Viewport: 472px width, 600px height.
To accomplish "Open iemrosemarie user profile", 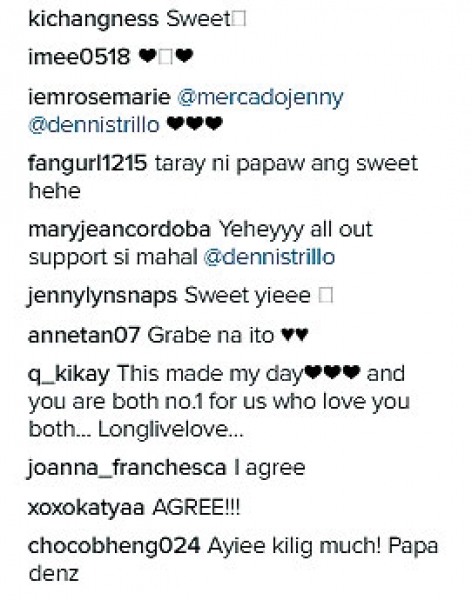I will click(x=99, y=97).
